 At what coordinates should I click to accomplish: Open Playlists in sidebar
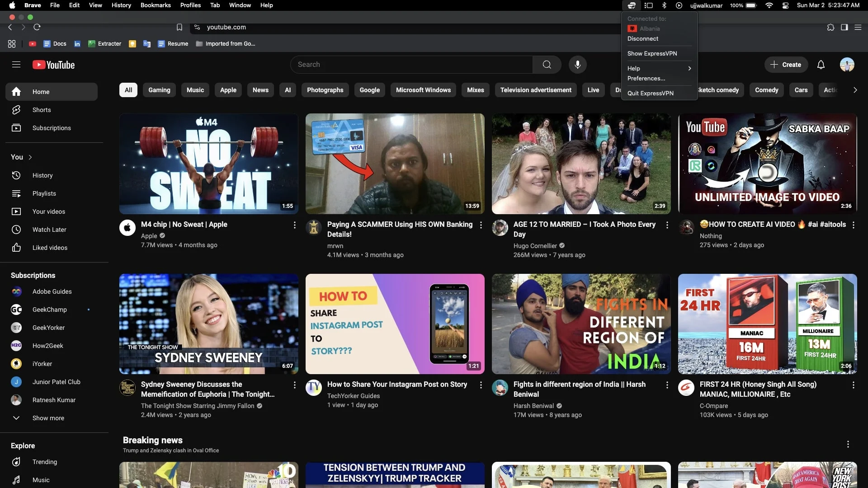52,193
